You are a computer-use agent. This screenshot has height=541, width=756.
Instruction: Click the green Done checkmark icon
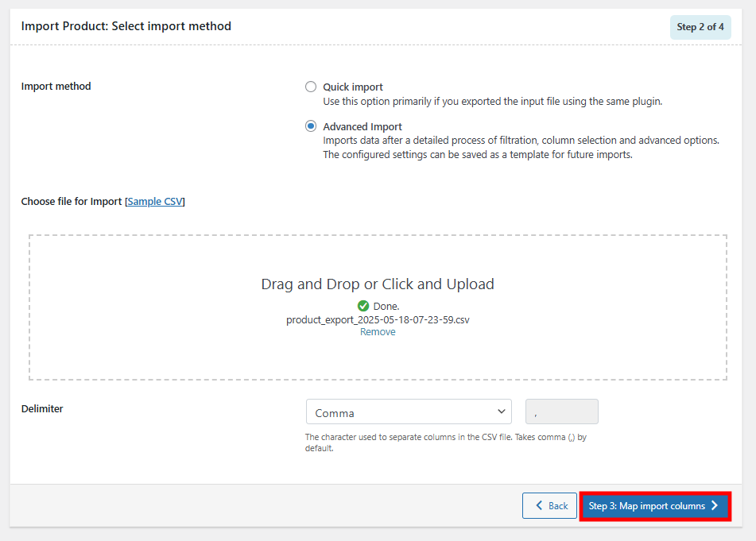(x=363, y=306)
